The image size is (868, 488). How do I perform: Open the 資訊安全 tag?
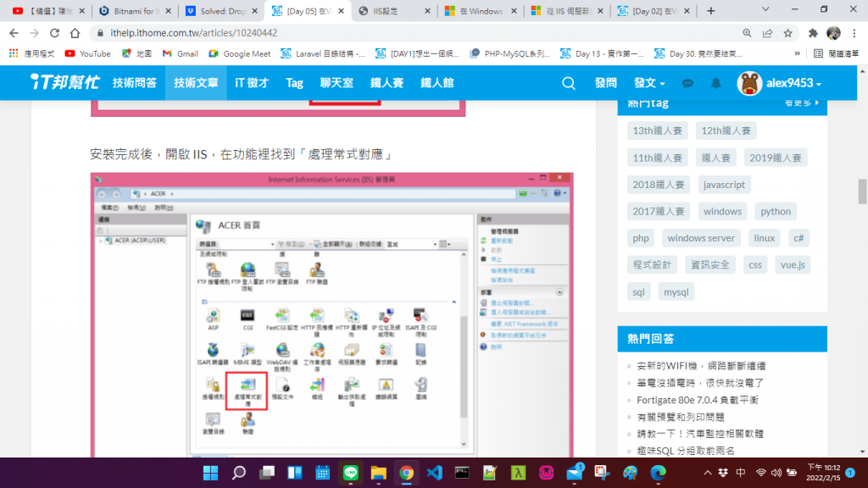(x=709, y=264)
